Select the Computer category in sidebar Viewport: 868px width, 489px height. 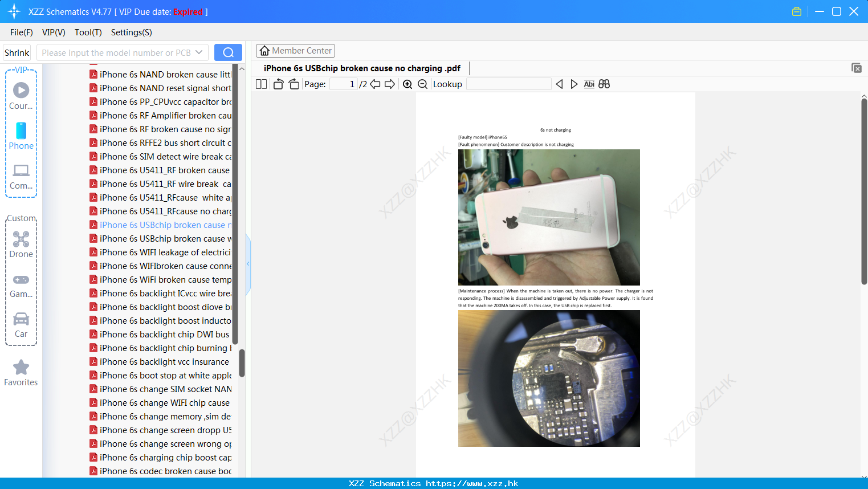coord(21,177)
